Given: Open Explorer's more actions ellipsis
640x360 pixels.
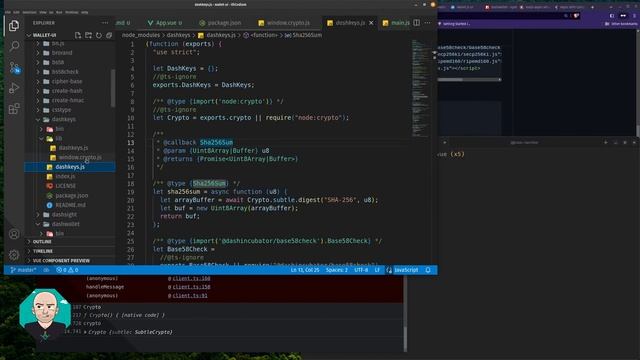Looking at the screenshot, I should point(105,23).
